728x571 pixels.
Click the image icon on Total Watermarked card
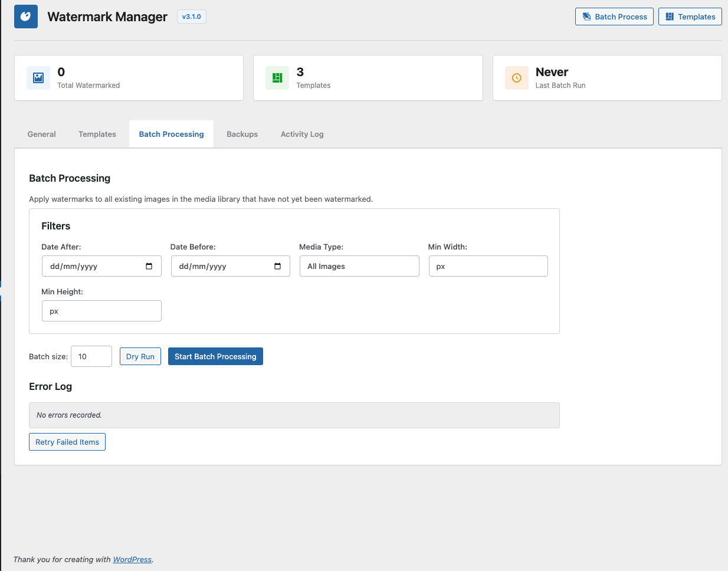point(38,77)
